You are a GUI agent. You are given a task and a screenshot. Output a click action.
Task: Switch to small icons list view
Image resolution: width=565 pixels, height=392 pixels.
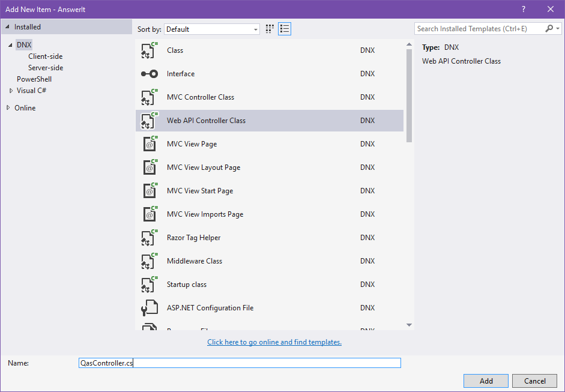(x=285, y=29)
